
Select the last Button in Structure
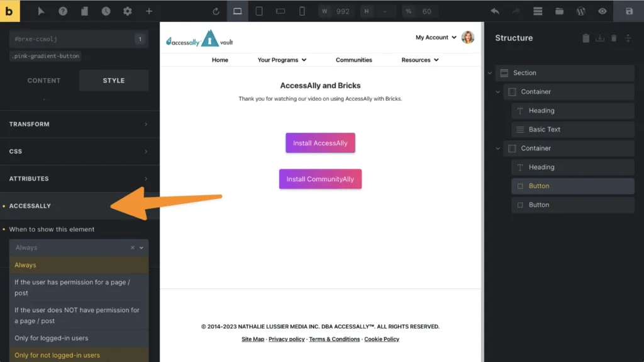point(572,205)
